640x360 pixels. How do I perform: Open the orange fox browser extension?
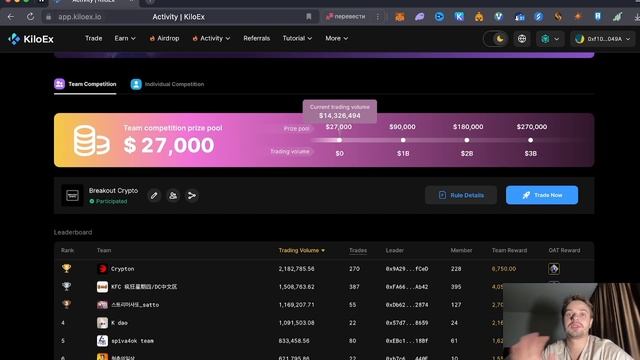coord(400,17)
